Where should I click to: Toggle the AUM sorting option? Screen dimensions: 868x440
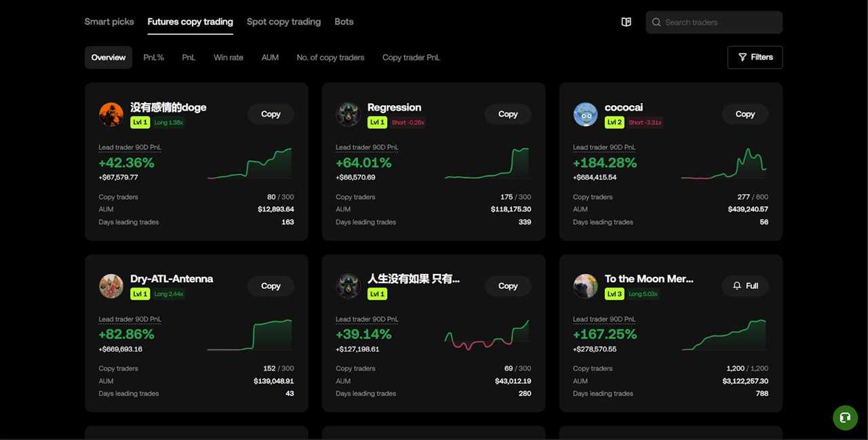(270, 57)
